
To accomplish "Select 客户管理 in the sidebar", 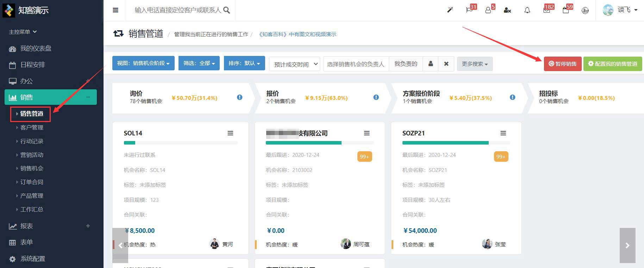I will click(x=32, y=127).
